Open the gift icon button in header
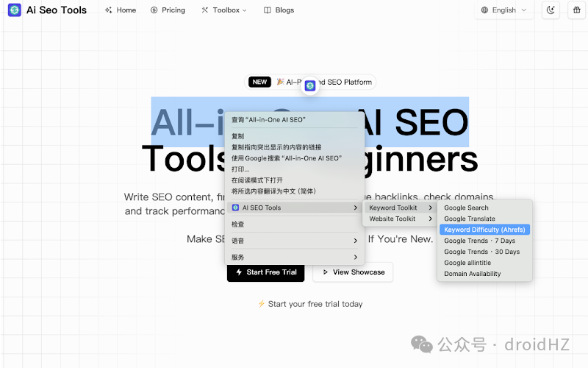Viewport: 588px width, 368px height. tap(576, 10)
